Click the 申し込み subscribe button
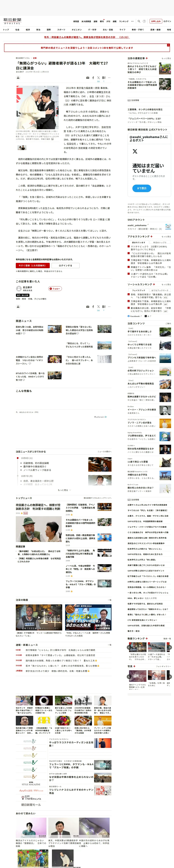The image size is (174, 868). coord(156,21)
